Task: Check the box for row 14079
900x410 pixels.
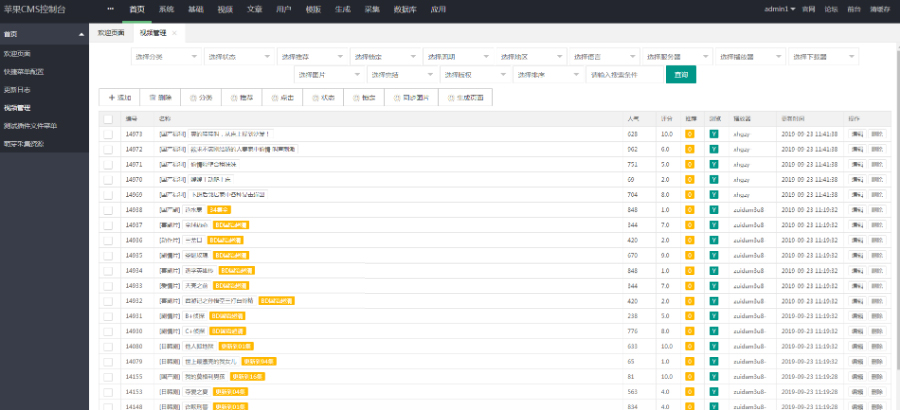Action: click(108, 361)
